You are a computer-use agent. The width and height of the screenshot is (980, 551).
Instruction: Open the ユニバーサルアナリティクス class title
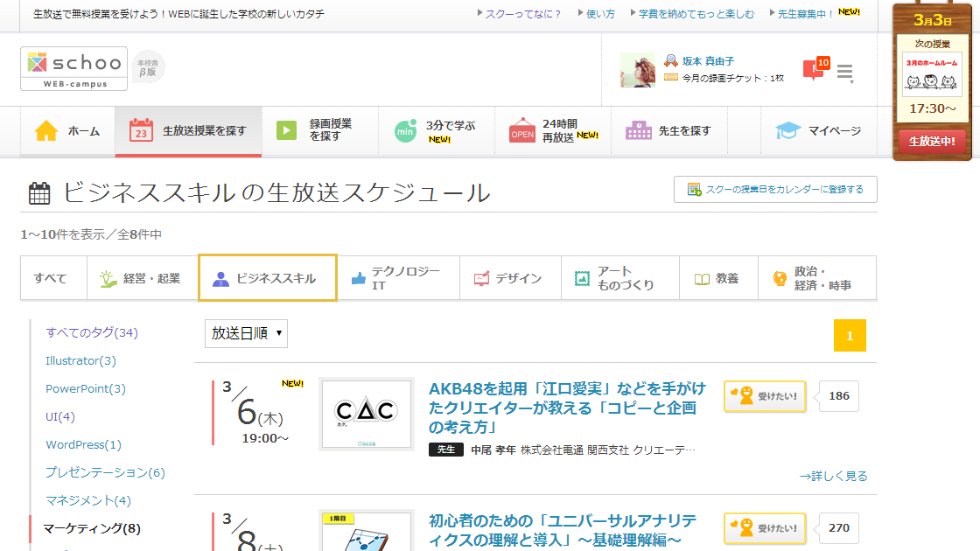(x=563, y=530)
